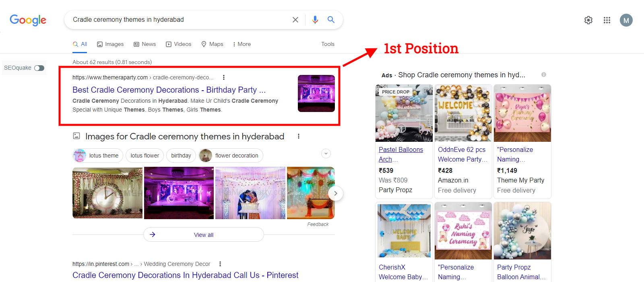Open Party Propz Balloon Animal link
The height and width of the screenshot is (282, 644).
pyautogui.click(x=521, y=272)
